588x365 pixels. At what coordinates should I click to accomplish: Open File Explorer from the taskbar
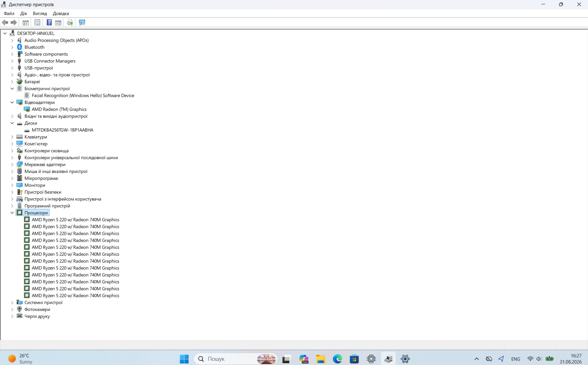[x=321, y=359]
